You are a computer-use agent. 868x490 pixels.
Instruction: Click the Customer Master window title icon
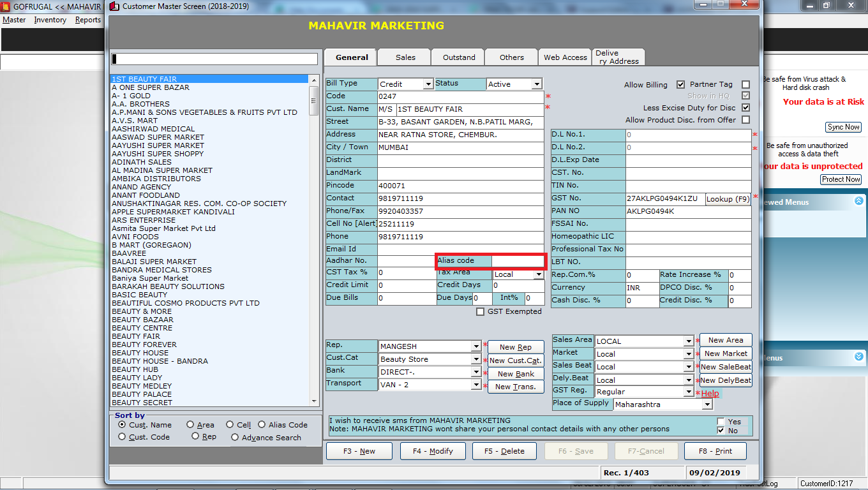tap(115, 6)
